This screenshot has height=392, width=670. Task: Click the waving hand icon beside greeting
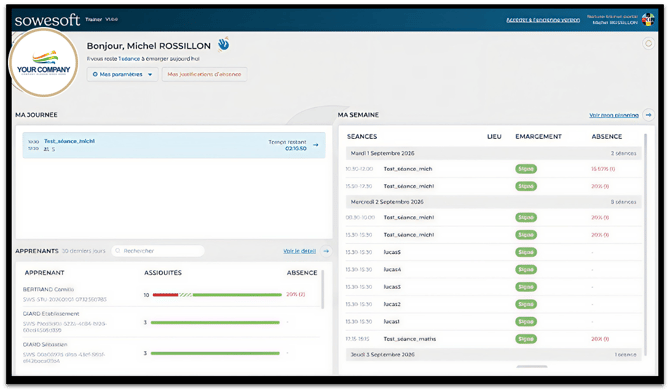223,44
